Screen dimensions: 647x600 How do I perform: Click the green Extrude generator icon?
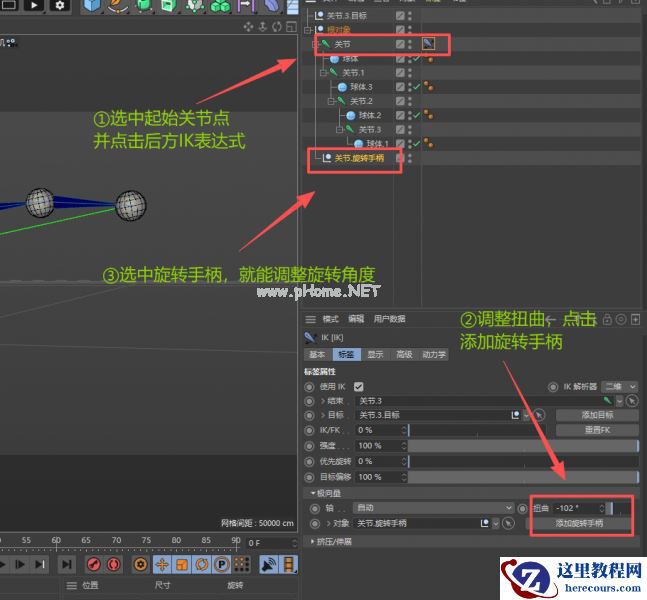[x=169, y=6]
